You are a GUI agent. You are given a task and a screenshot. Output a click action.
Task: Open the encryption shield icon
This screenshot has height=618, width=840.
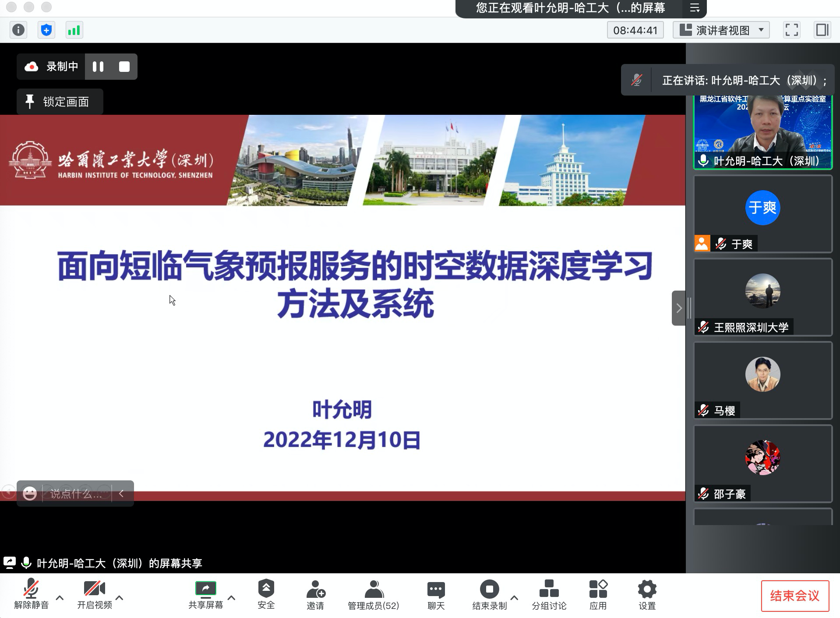click(46, 30)
